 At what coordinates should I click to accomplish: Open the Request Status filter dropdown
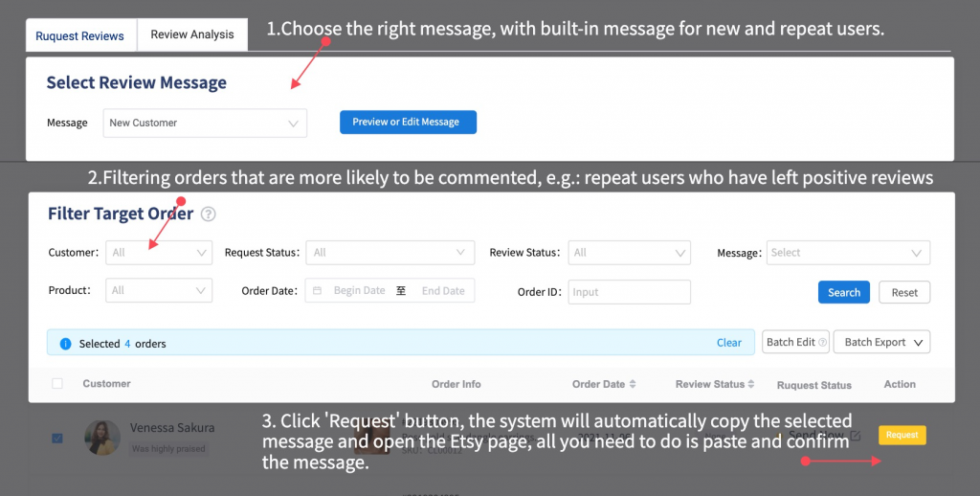click(x=390, y=253)
